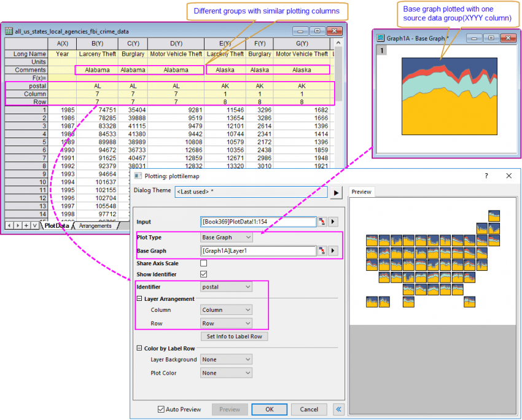Collapse the Layer Arrangement section

tap(139, 298)
